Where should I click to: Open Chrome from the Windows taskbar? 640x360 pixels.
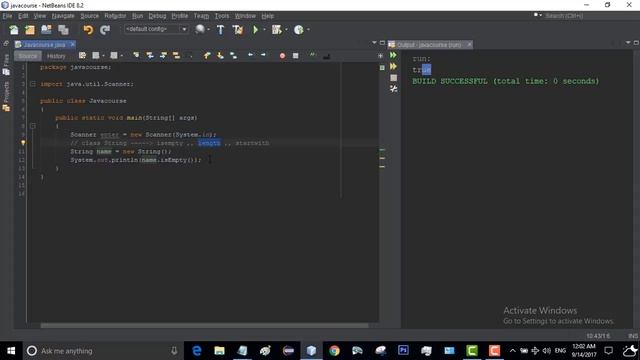click(334, 351)
